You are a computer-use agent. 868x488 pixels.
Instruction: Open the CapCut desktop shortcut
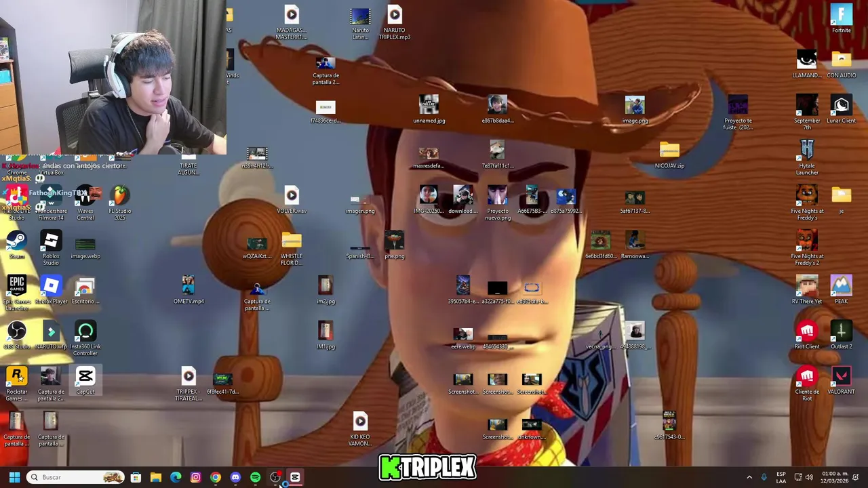pos(85,381)
